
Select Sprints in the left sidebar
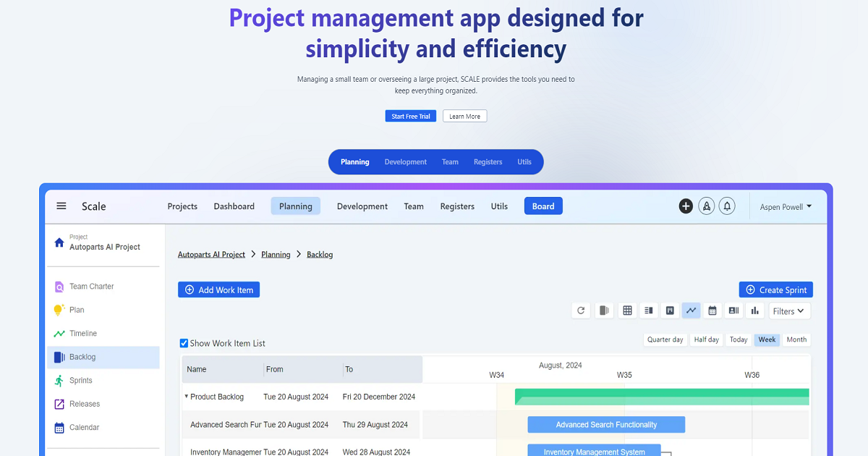point(81,381)
